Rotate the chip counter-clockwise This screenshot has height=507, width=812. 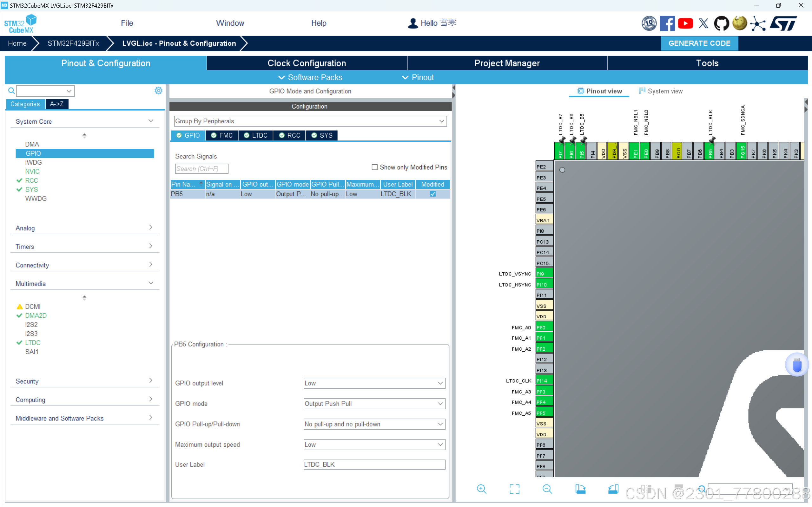tap(613, 489)
